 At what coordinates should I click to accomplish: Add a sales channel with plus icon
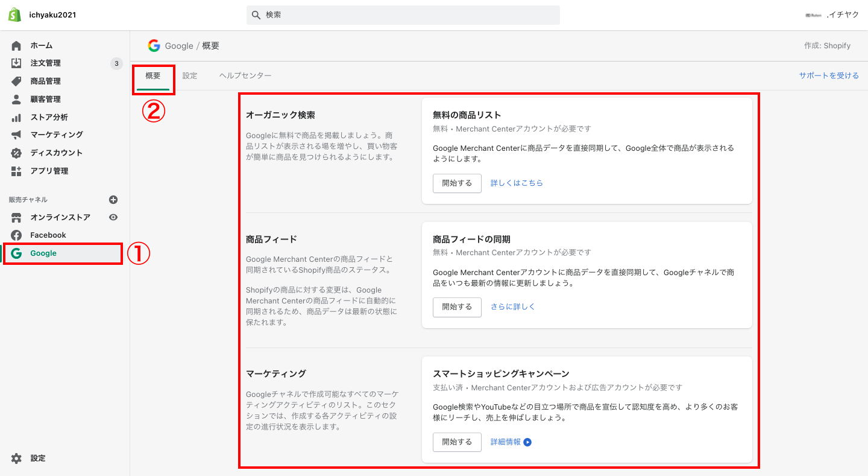(x=113, y=200)
